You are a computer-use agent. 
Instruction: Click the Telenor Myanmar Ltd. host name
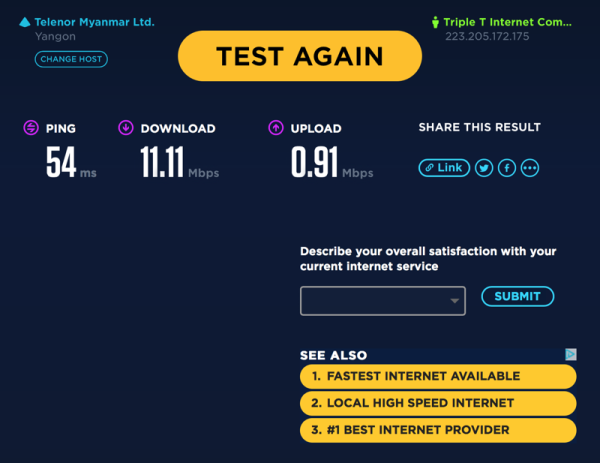[95, 22]
